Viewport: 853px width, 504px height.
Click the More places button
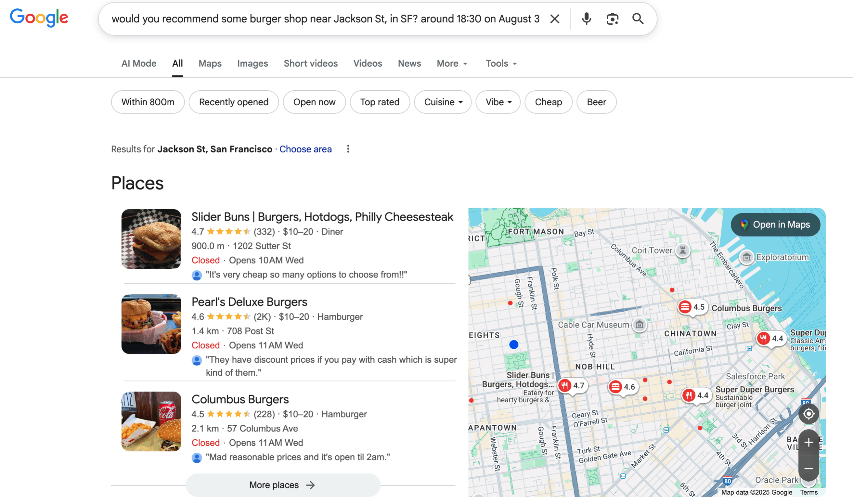pyautogui.click(x=283, y=485)
